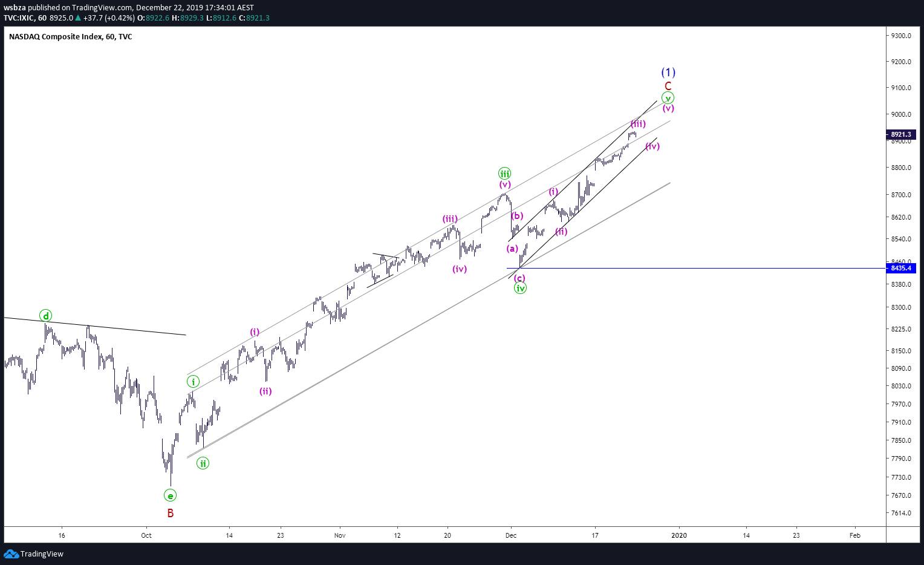
Task: Click the Nov label on the time axis
Action: pyautogui.click(x=340, y=535)
